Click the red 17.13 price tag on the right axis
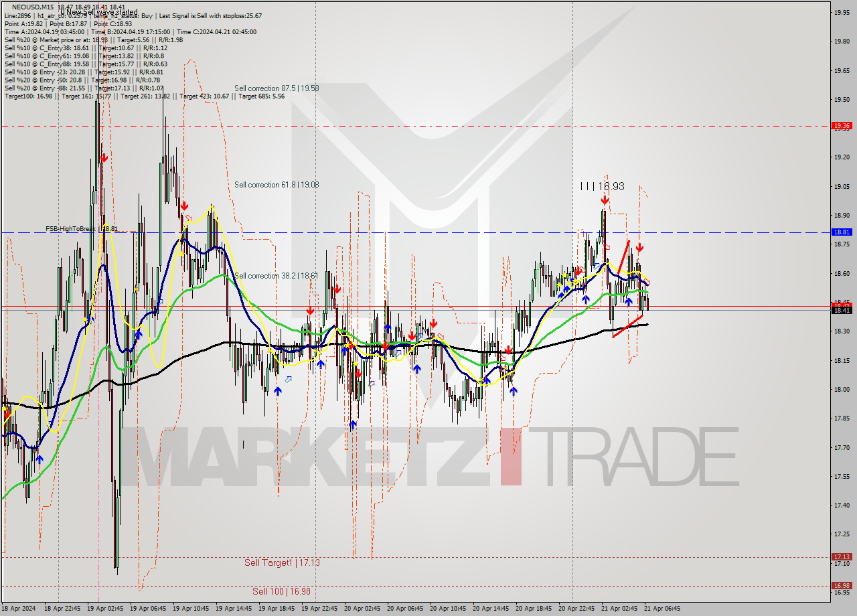The image size is (857, 616). 842,556
